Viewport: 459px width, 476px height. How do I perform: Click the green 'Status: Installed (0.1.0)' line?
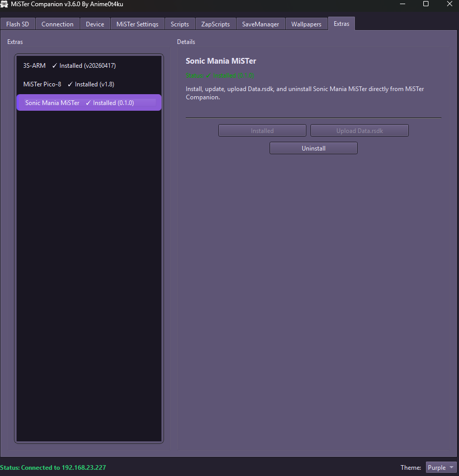[x=220, y=76]
